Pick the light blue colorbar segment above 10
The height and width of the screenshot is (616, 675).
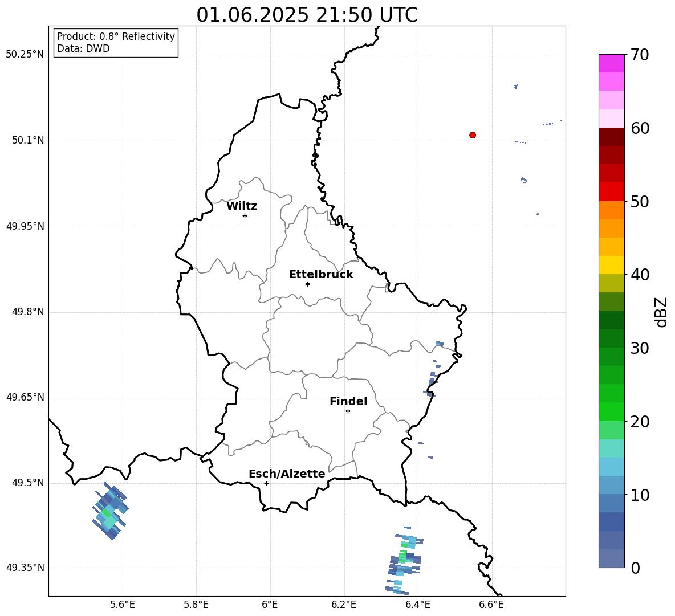pyautogui.click(x=611, y=486)
